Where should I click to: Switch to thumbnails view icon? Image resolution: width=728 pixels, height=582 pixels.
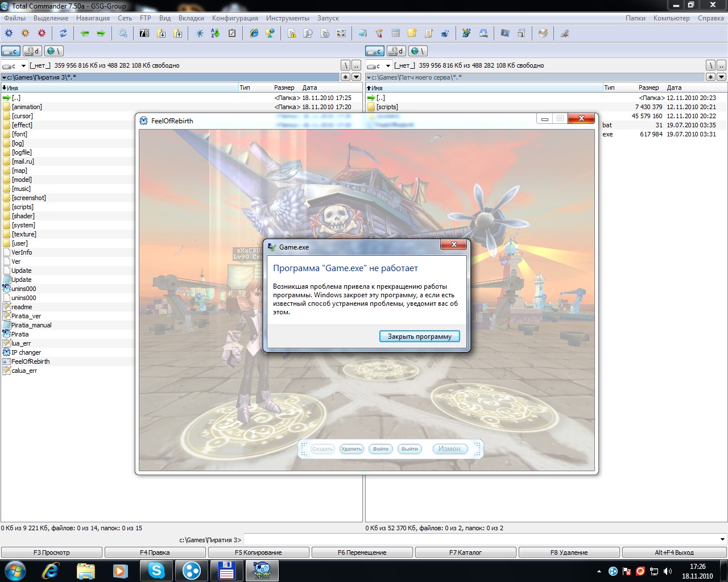[341, 34]
